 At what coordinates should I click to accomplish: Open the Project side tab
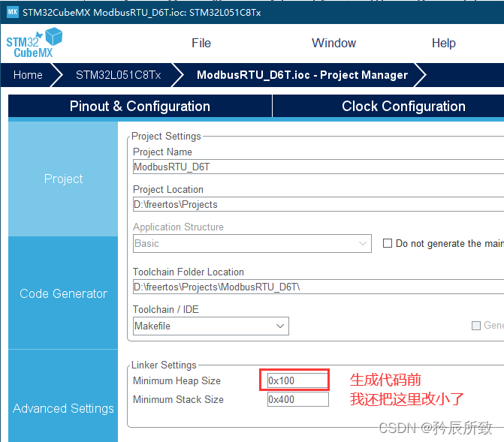[63, 179]
